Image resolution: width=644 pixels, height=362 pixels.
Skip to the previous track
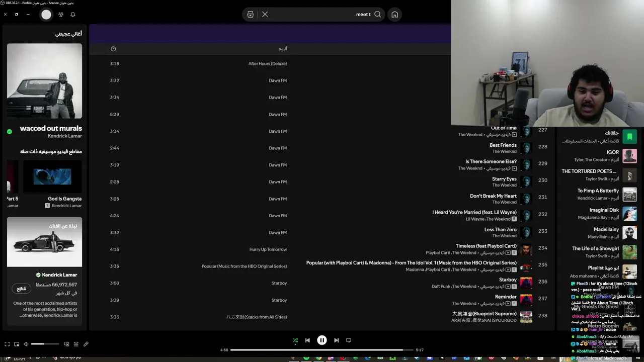(307, 340)
